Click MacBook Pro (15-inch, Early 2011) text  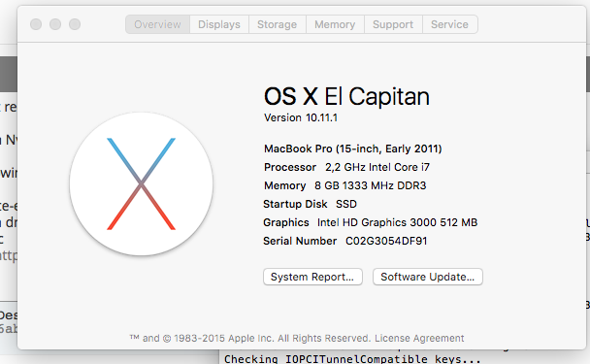[352, 149]
